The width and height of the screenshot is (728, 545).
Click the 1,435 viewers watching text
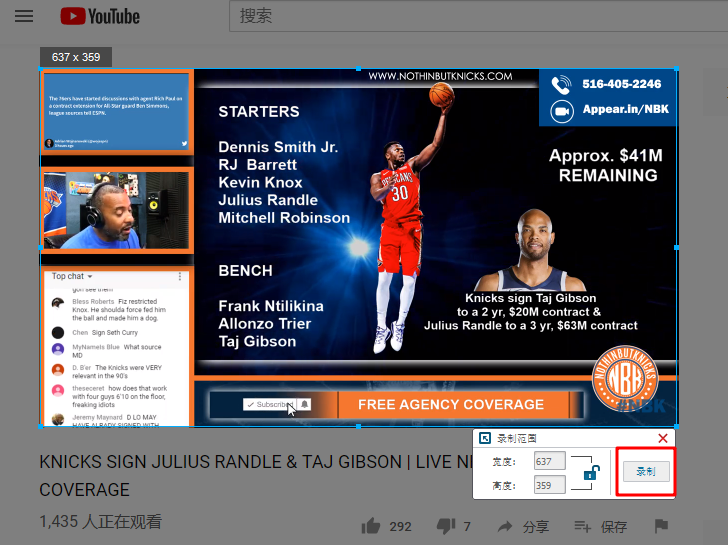[x=101, y=522]
